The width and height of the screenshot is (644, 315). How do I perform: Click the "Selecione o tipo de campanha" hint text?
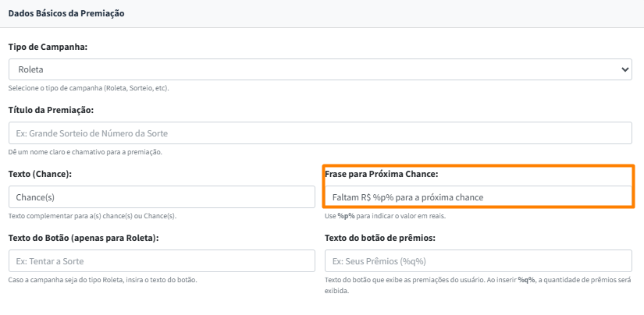88,88
